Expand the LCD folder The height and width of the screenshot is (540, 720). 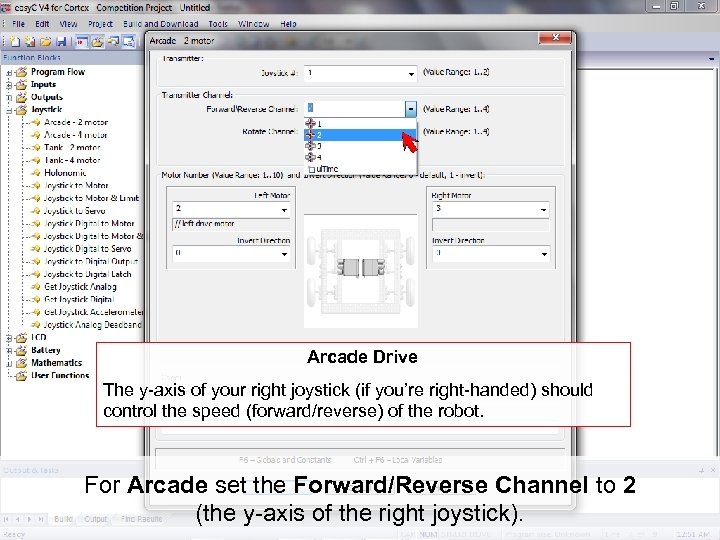(x=9, y=338)
